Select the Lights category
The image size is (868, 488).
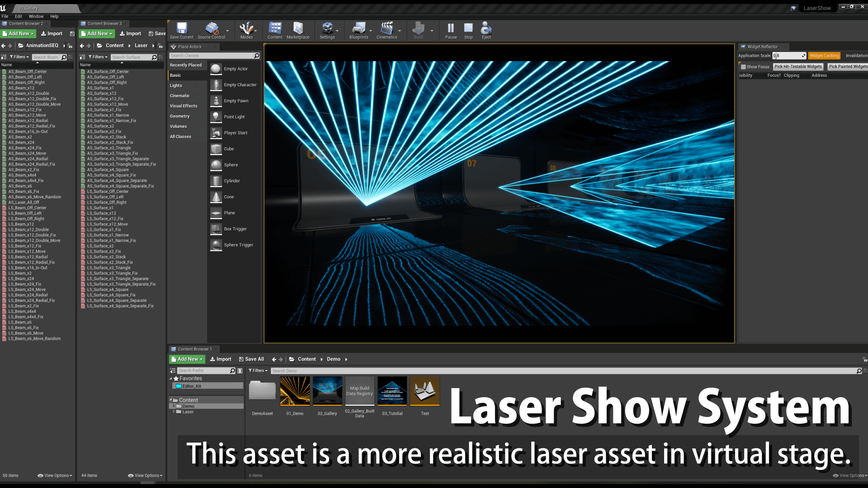[x=187, y=85]
